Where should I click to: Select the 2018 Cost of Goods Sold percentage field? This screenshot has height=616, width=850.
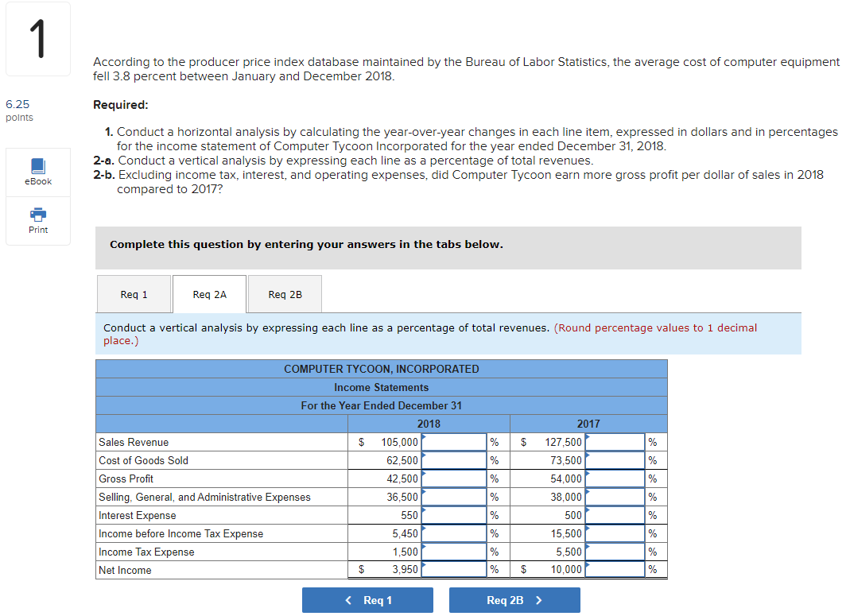[x=454, y=460]
